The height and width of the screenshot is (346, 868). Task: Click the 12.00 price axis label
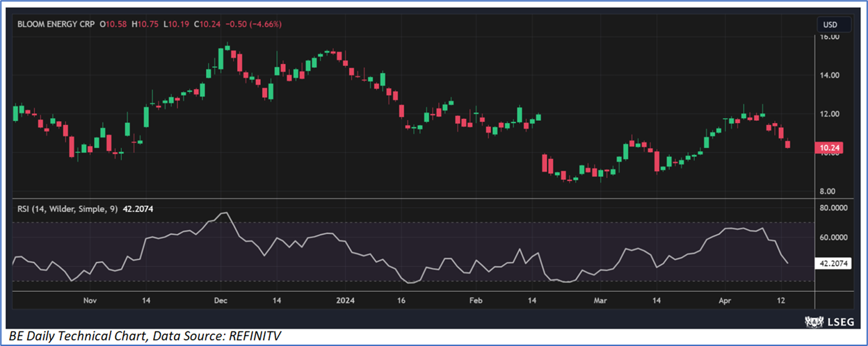pyautogui.click(x=830, y=114)
